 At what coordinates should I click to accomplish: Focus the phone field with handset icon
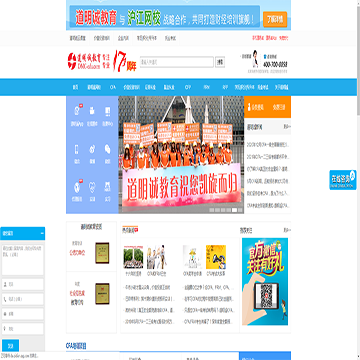[x=23, y=299]
